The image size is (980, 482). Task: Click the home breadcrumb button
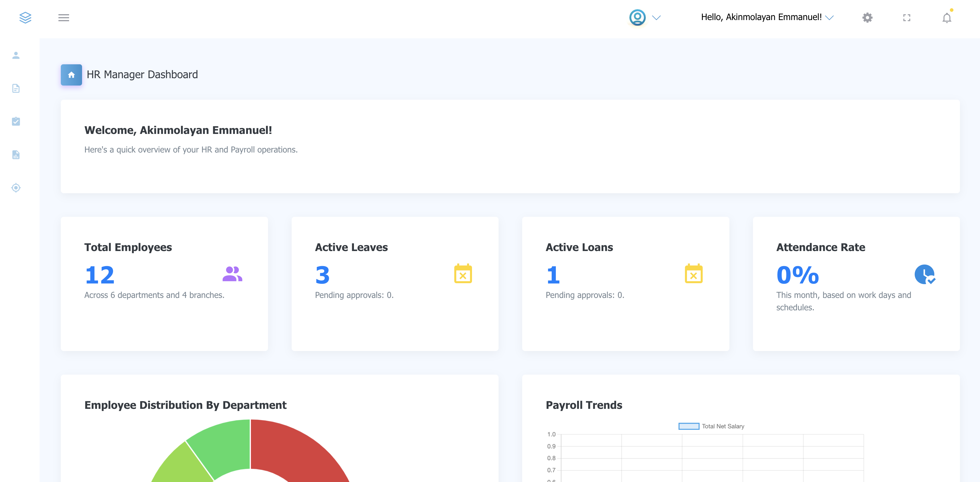click(x=71, y=75)
